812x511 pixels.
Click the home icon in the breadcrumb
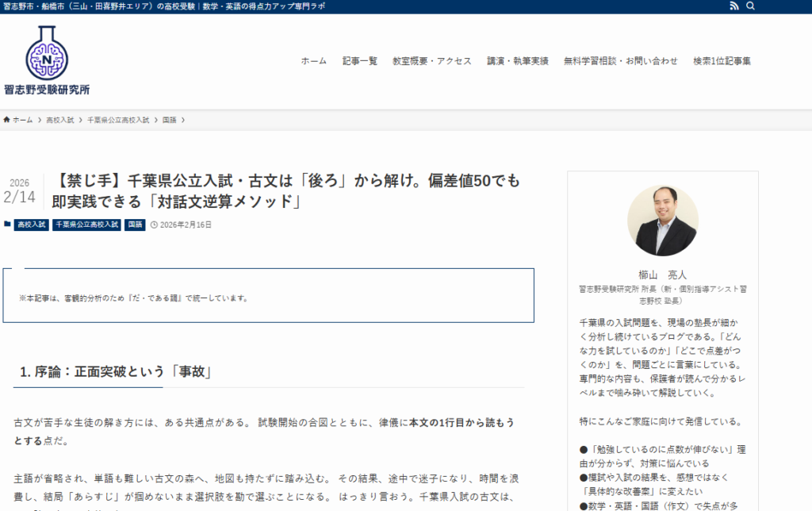coord(7,120)
